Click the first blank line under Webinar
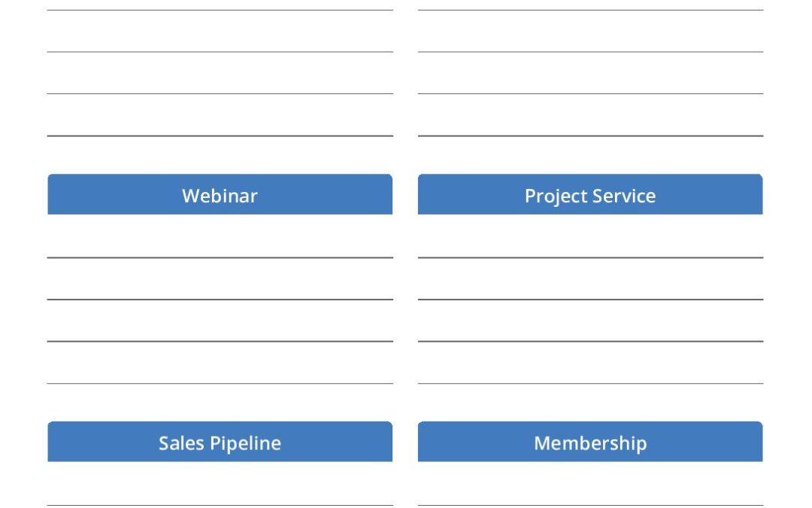The height and width of the screenshot is (508, 812). click(220, 238)
